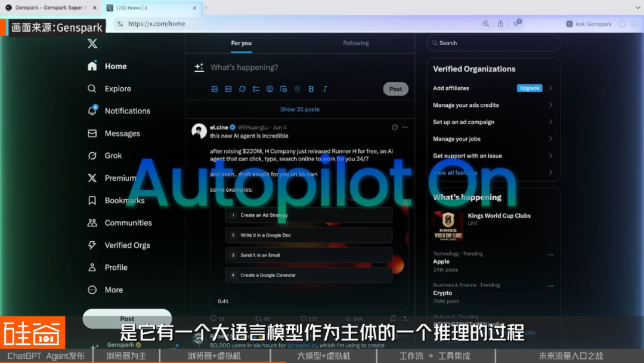
Task: Open a new browser tab
Action: pos(206,8)
